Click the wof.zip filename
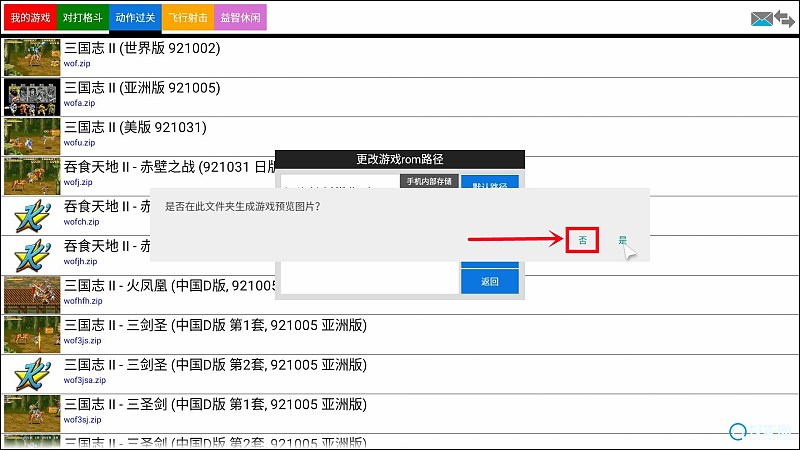 77,64
